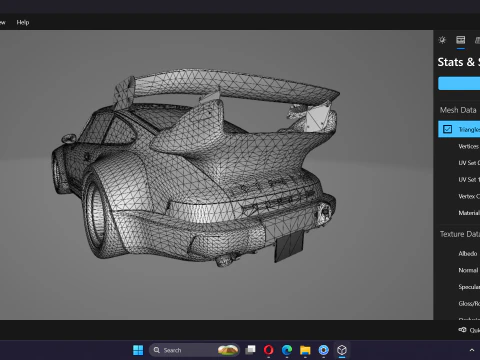Select Vertices in Mesh Data
This screenshot has height=360, width=480.
[468, 146]
